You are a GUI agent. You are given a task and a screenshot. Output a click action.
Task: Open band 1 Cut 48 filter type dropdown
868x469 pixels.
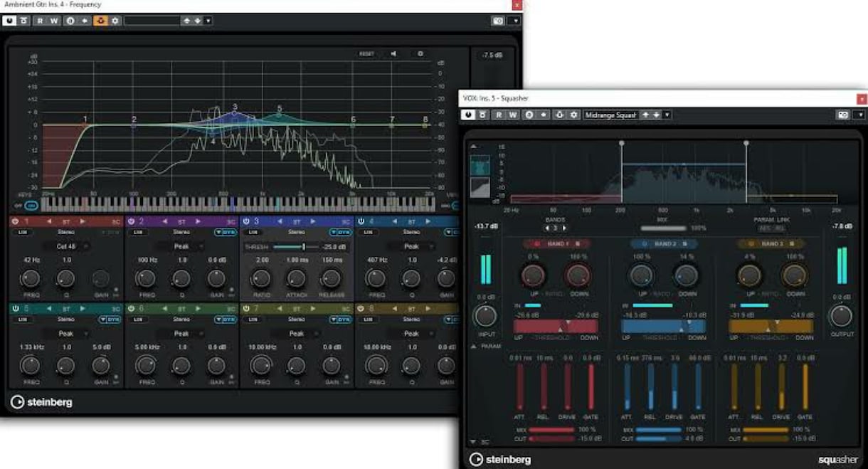65,246
